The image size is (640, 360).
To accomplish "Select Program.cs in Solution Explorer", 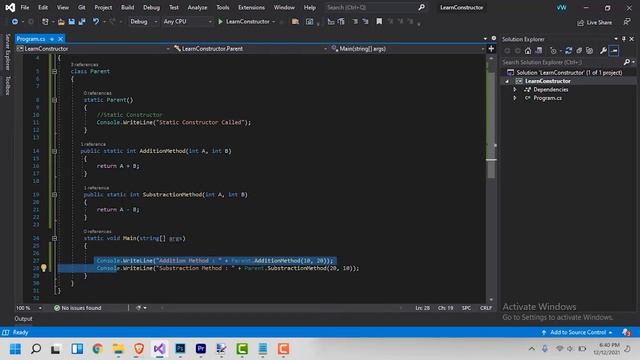I will tap(547, 98).
